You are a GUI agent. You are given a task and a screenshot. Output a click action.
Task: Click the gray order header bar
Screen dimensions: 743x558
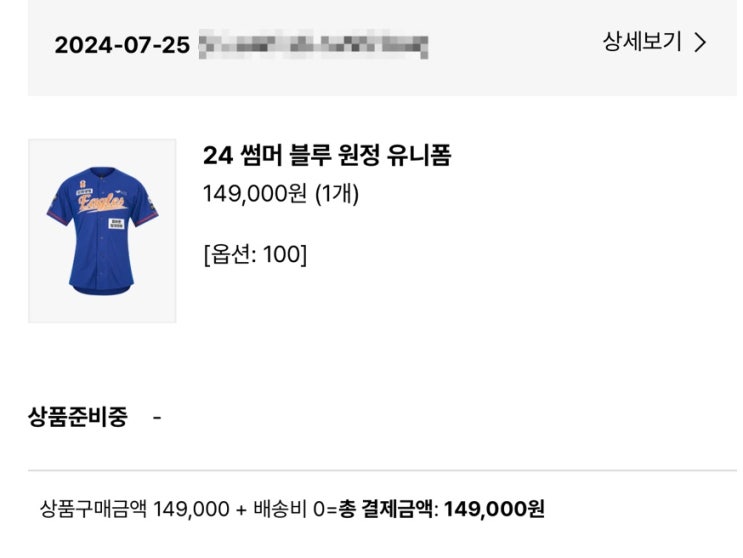[382, 48]
